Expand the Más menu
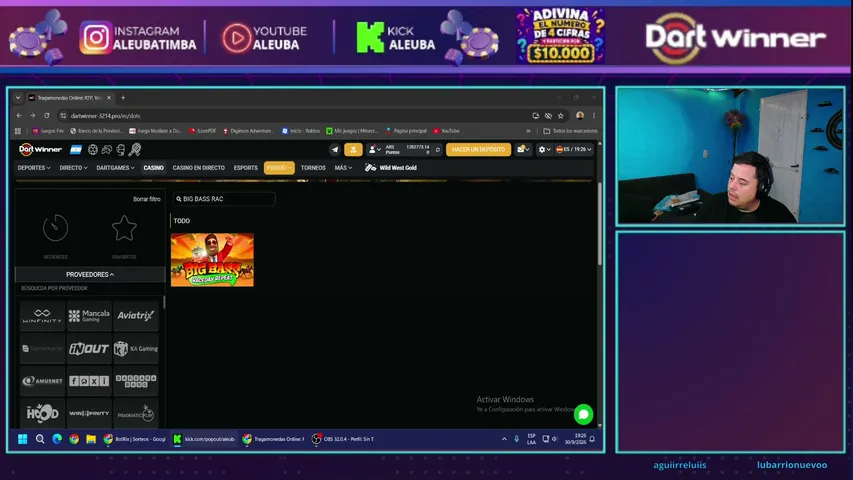Image resolution: width=853 pixels, height=480 pixels. 343,168
